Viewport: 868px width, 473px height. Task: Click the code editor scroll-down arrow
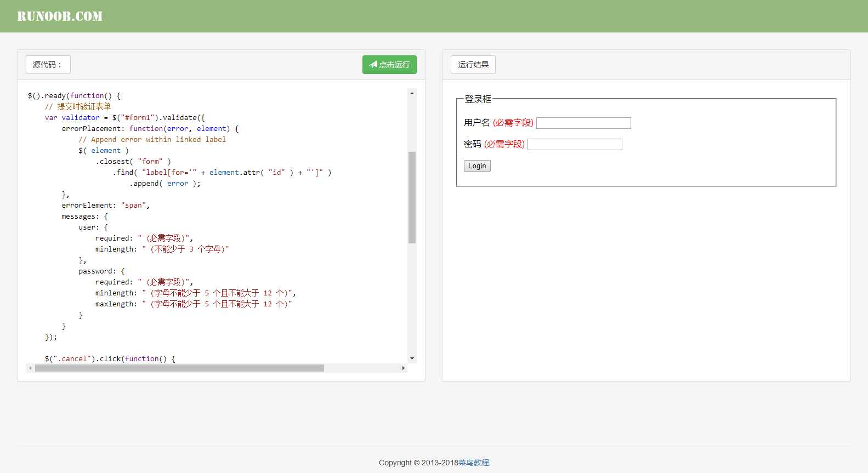point(412,358)
